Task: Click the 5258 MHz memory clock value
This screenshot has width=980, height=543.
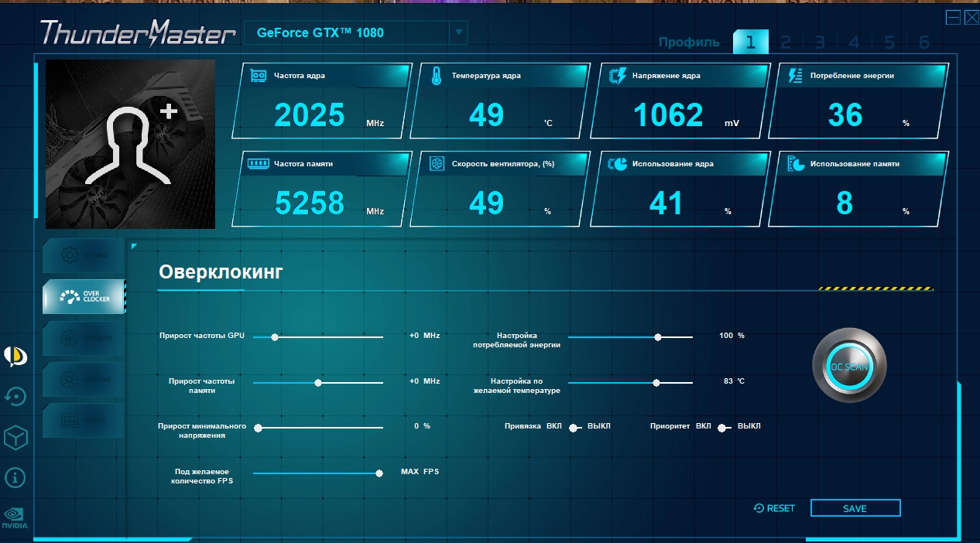Action: point(310,203)
